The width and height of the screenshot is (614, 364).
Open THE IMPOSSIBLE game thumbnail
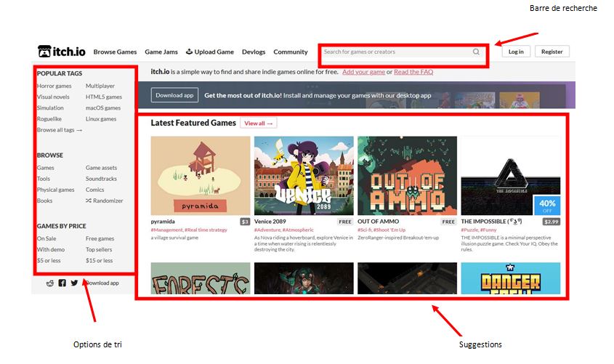click(x=511, y=175)
